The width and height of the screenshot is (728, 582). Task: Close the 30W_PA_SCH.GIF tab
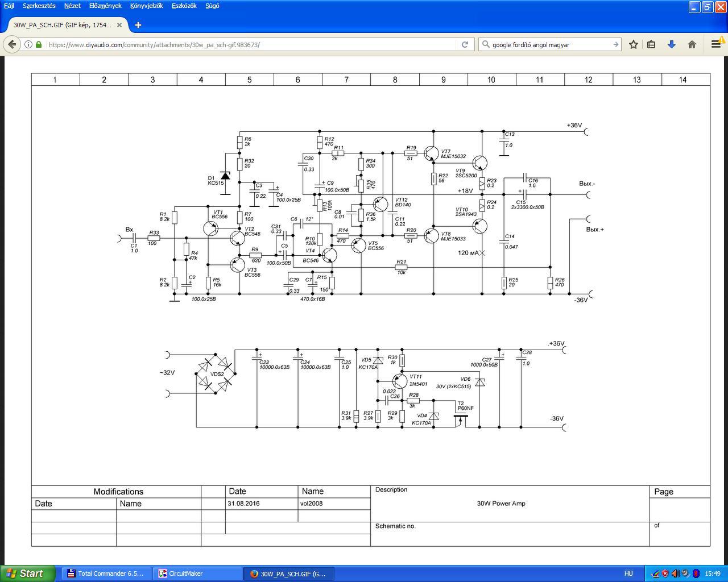tap(119, 25)
